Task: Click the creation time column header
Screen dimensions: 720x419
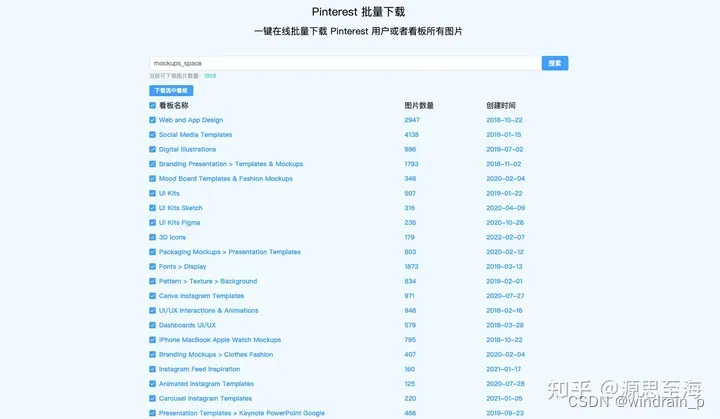Action: pyautogui.click(x=501, y=105)
